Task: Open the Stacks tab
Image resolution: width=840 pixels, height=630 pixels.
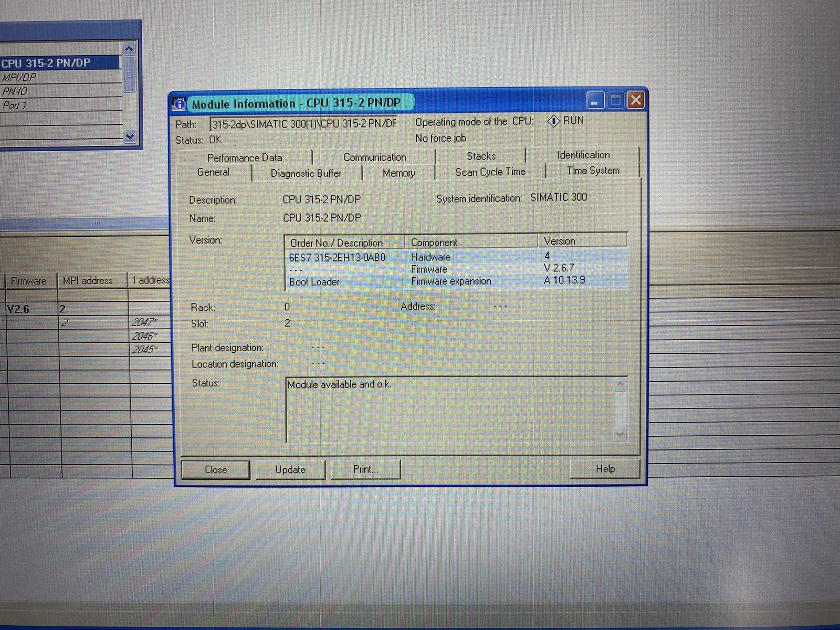Action: [481, 156]
